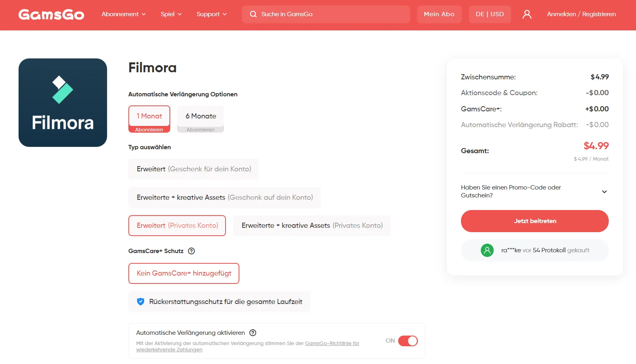Click the Jetzt beitreten button
This screenshot has height=364, width=636.
535,221
